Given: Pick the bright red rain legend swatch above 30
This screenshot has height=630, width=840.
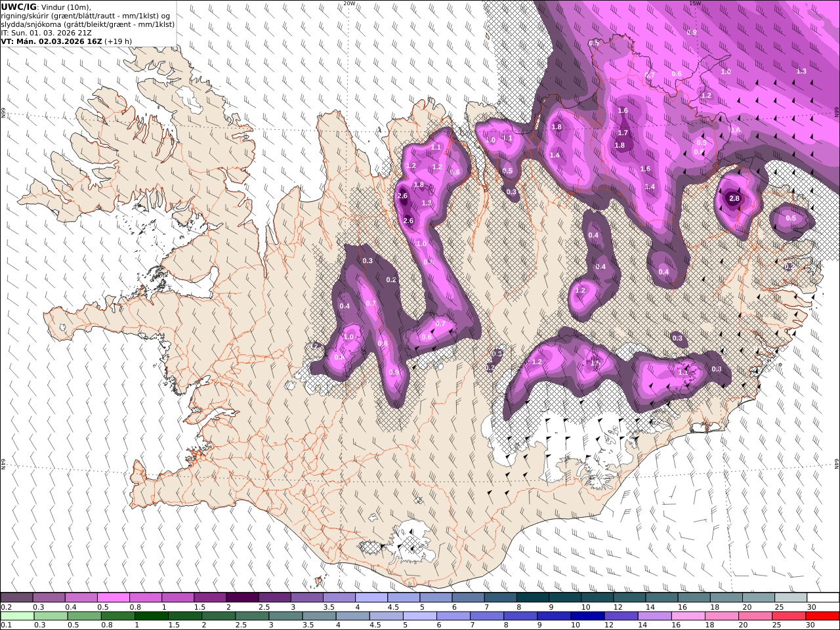Looking at the screenshot, I should (x=822, y=616).
